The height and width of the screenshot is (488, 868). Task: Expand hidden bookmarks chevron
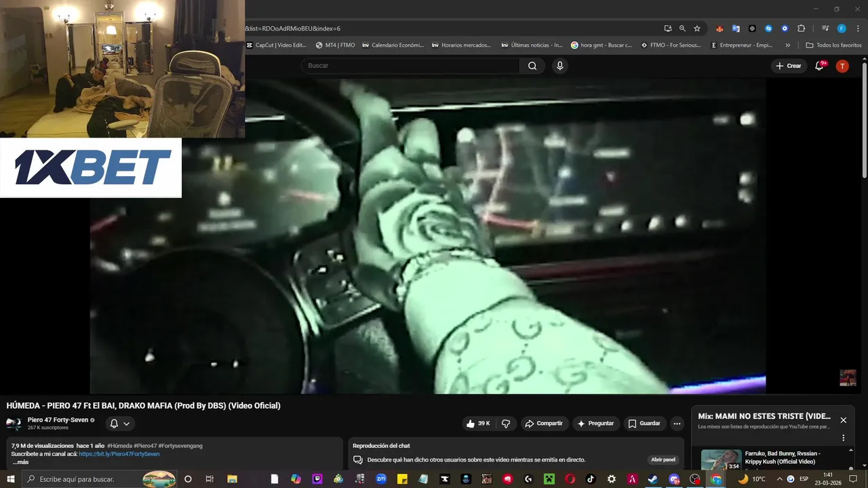787,45
